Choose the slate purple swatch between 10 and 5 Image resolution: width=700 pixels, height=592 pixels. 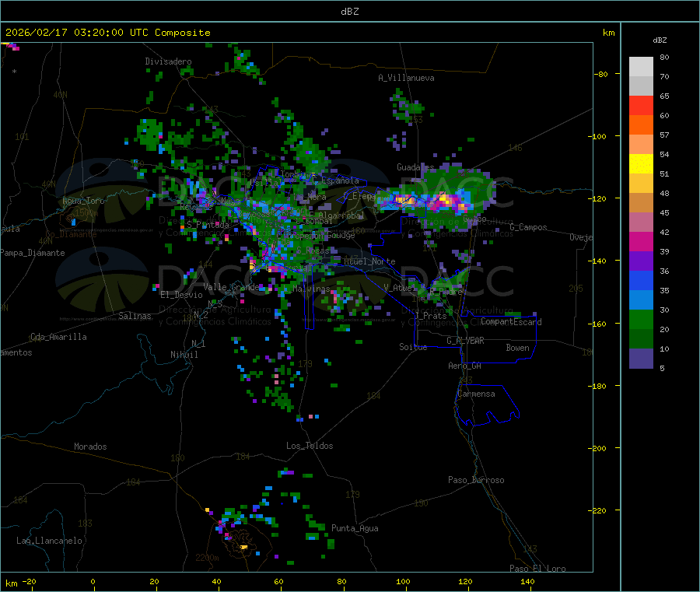641,359
